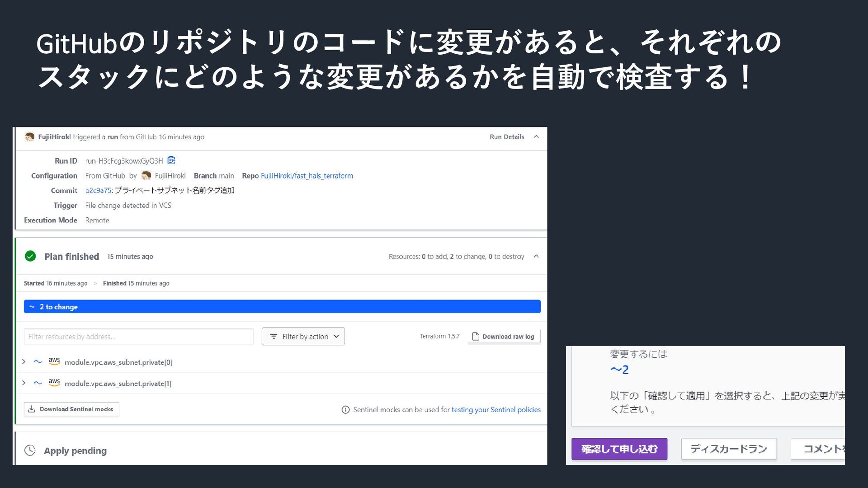This screenshot has width=868, height=488.
Task: Click FujiiHirokl avatar in run header
Action: point(30,137)
